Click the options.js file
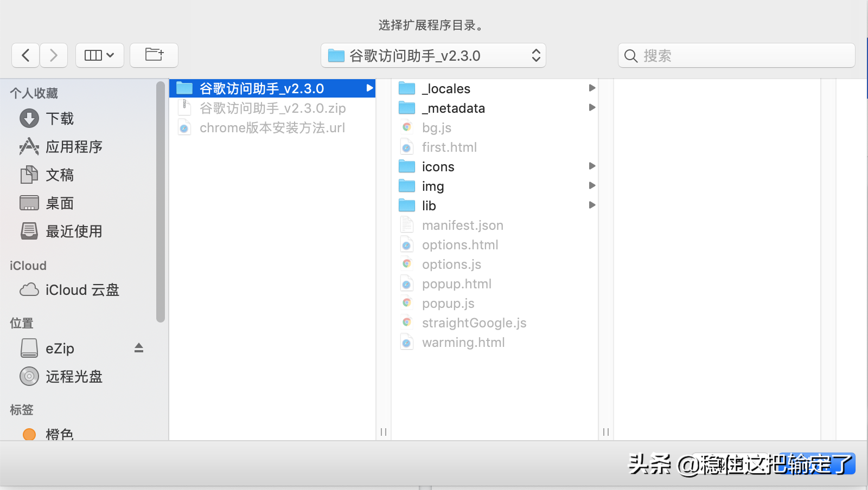868x490 pixels. coord(451,264)
